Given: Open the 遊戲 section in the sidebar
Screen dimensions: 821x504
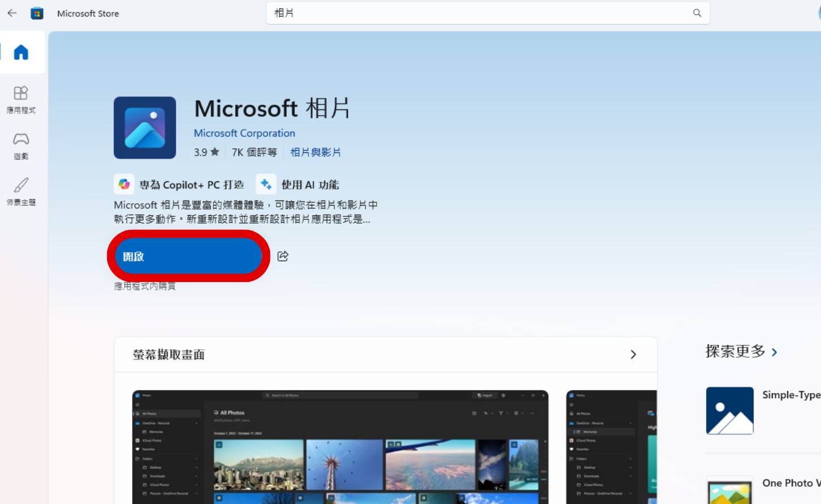Looking at the screenshot, I should pos(21,146).
